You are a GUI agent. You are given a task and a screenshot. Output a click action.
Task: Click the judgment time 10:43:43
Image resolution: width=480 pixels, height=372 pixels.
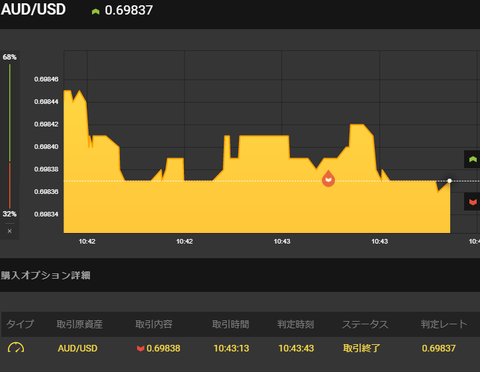coord(296,348)
